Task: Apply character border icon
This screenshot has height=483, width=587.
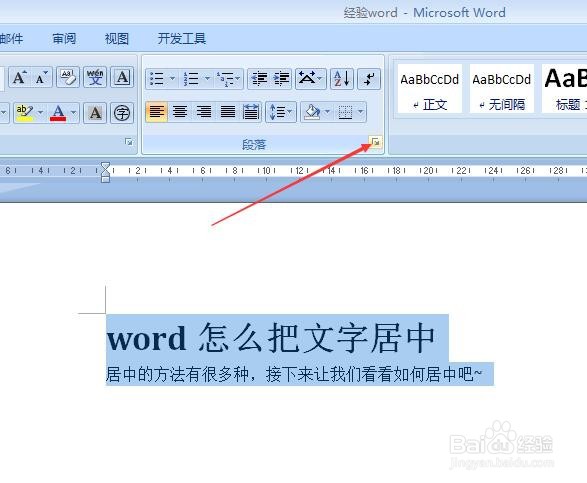Action: pos(122,78)
